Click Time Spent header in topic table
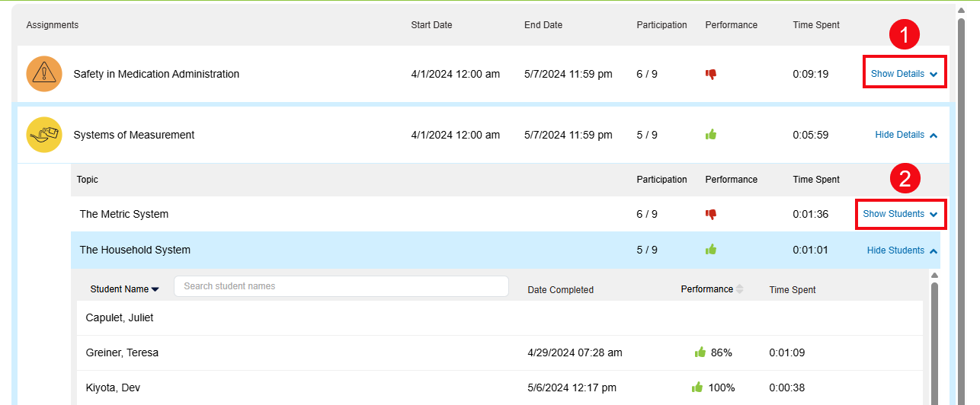This screenshot has width=980, height=405. [816, 180]
